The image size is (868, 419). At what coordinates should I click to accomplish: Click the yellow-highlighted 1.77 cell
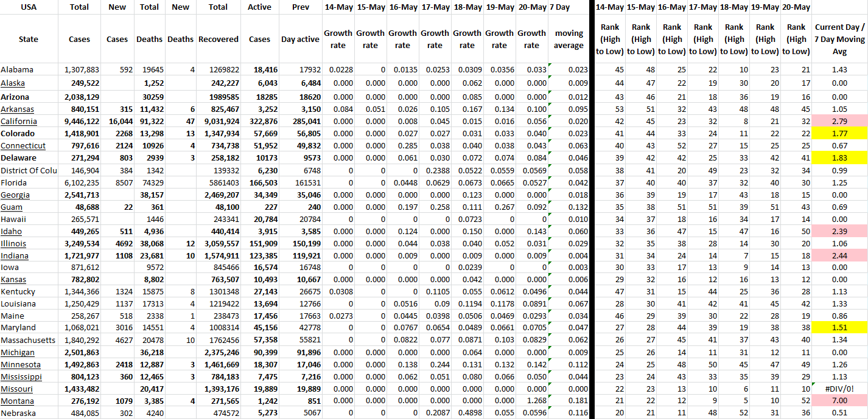(x=839, y=133)
